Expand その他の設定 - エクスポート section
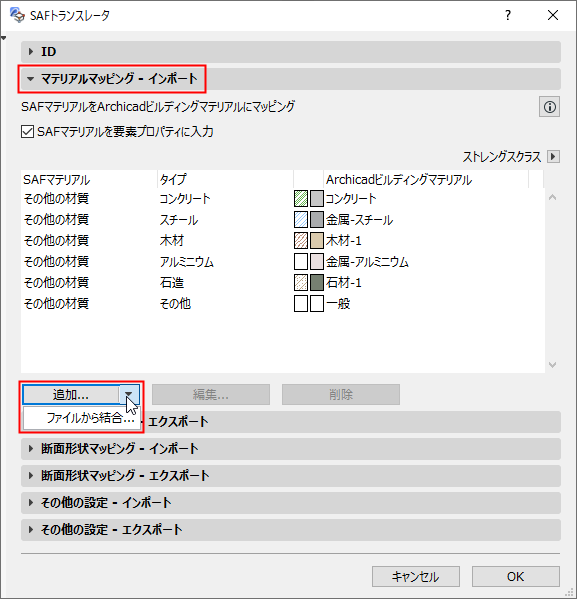The width and height of the screenshot is (577, 599). 291,530
